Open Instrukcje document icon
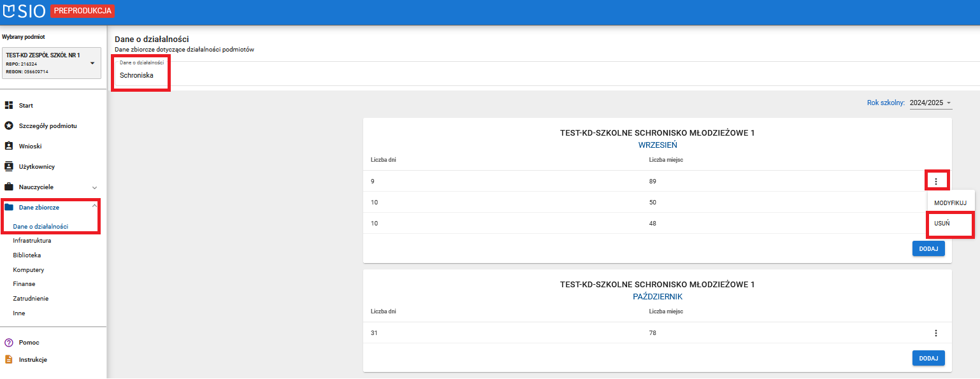This screenshot has width=980, height=379. click(x=9, y=359)
